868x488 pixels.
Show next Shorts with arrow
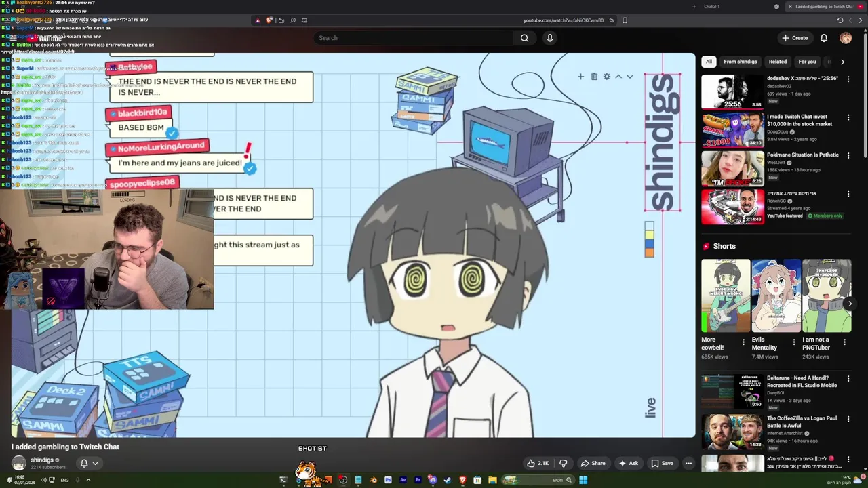point(849,304)
